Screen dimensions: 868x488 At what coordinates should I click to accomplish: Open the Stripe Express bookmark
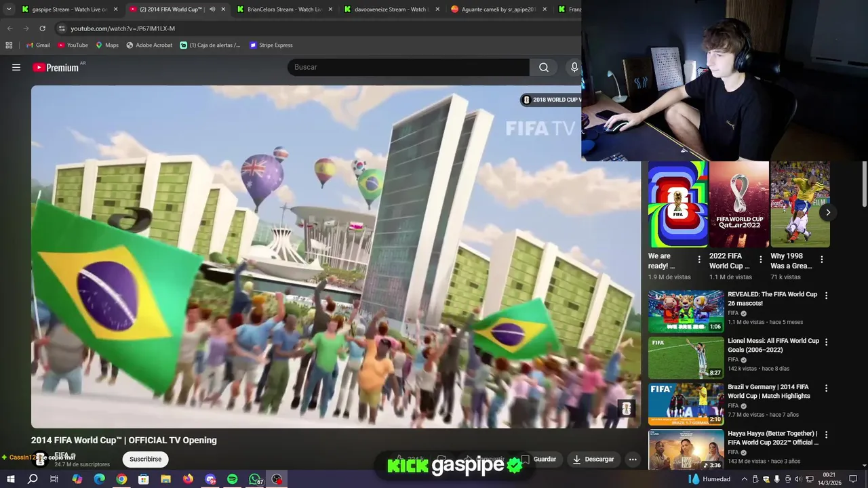tap(271, 45)
